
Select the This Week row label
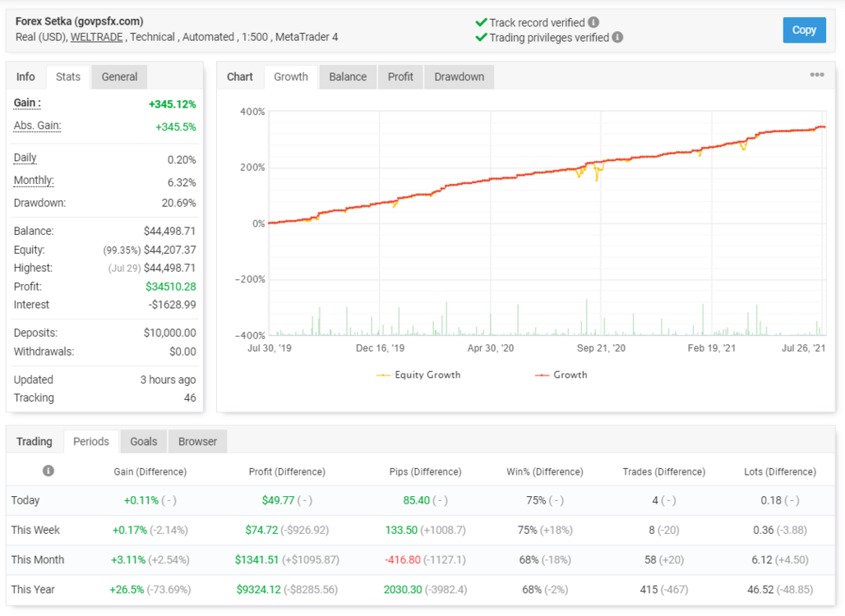(x=35, y=530)
